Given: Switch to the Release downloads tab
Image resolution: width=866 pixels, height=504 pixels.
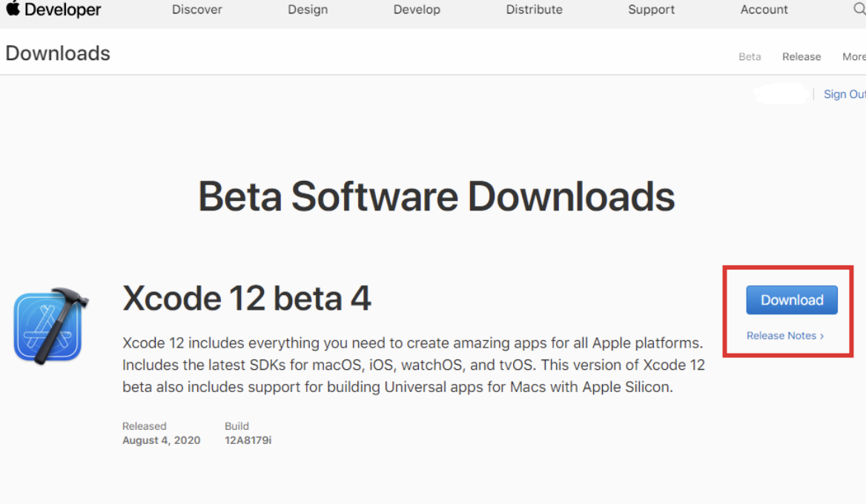Looking at the screenshot, I should pyautogui.click(x=801, y=56).
